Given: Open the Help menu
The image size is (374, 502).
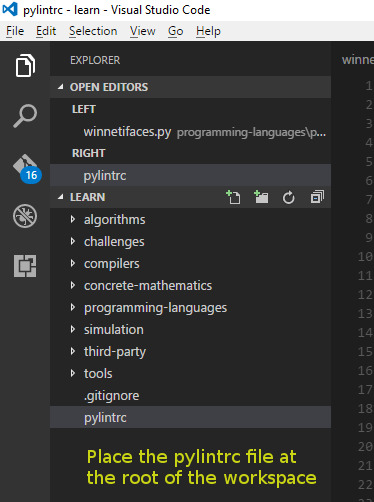Looking at the screenshot, I should (x=208, y=31).
